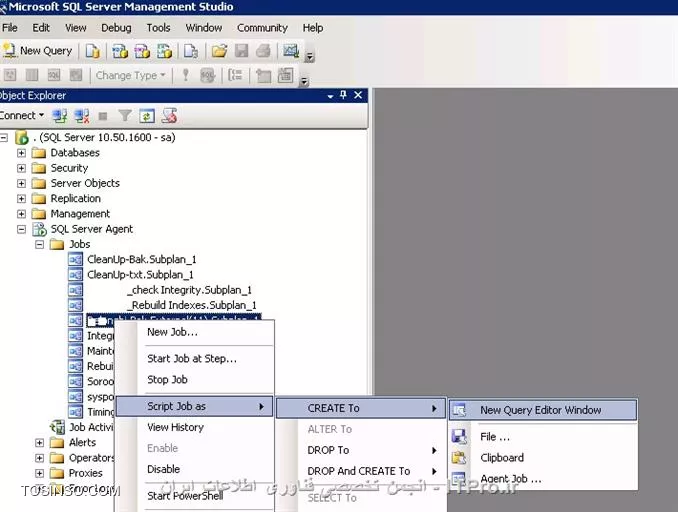Select the CleanUp-txt.Subplan_1 job
This screenshot has height=512, width=678.
(x=140, y=275)
